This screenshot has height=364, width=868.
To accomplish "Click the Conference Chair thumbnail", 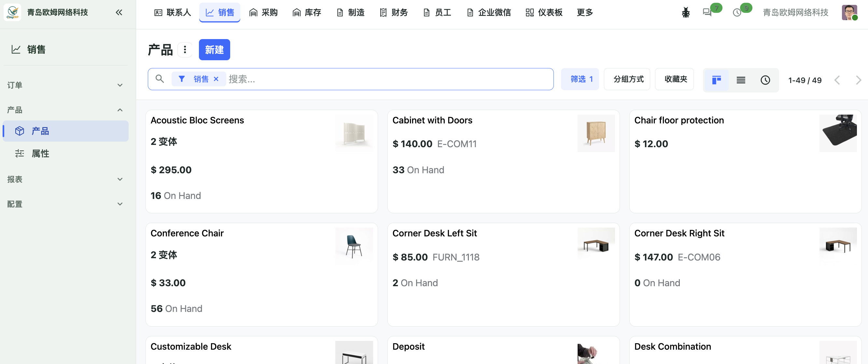I will (354, 246).
